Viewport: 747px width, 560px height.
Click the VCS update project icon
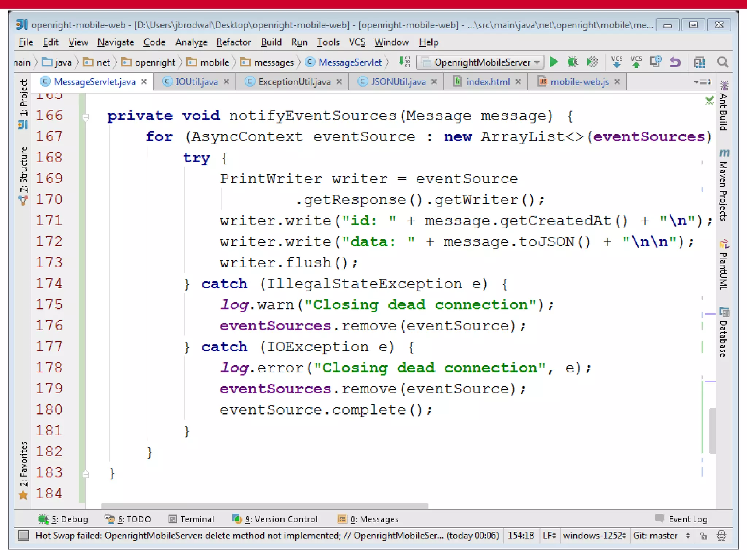pos(616,62)
